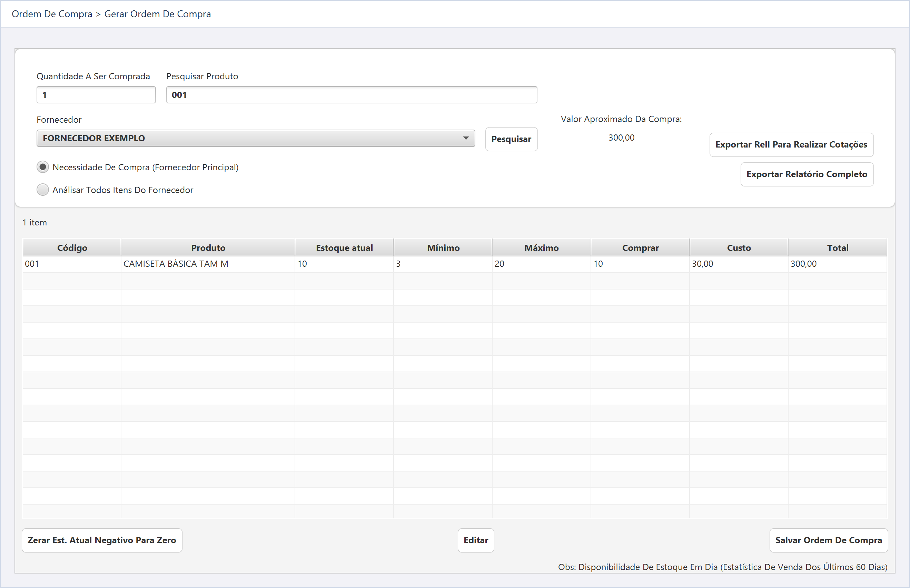Click the '1 item' count label

tap(35, 223)
